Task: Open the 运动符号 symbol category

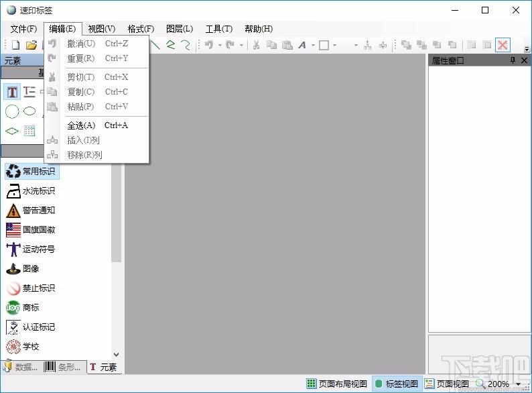Action: coord(31,249)
